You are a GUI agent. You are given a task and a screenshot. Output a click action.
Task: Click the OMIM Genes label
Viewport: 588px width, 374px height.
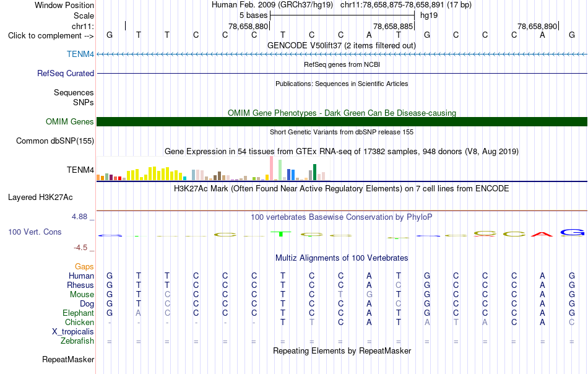69,121
